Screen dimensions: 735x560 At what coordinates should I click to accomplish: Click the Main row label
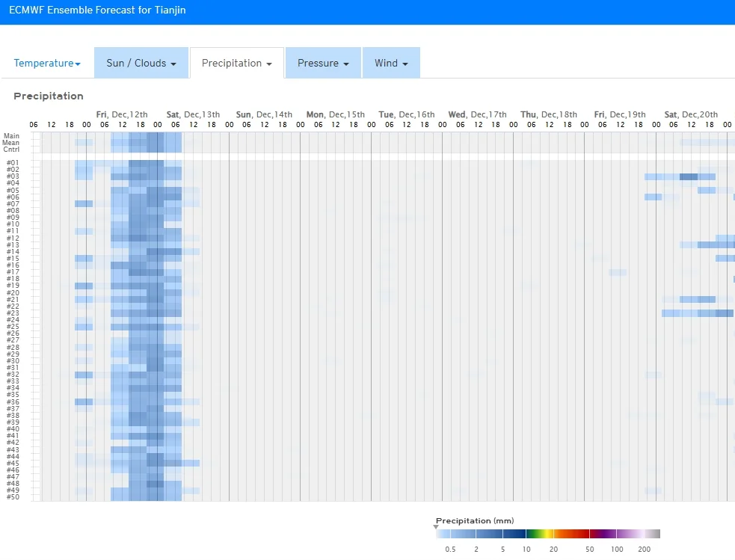12,136
